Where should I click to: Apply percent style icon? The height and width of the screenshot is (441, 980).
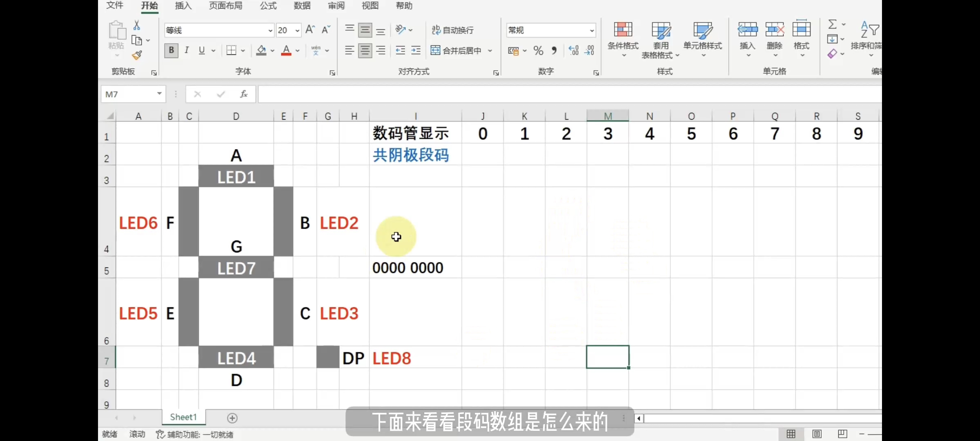(538, 51)
